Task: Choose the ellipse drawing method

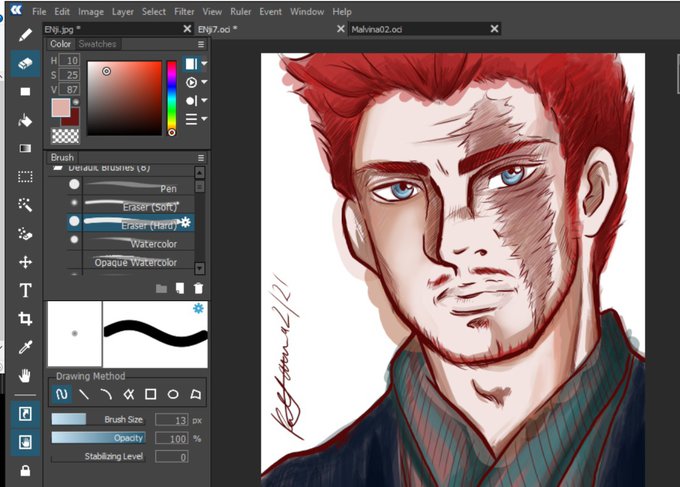Action: click(173, 394)
